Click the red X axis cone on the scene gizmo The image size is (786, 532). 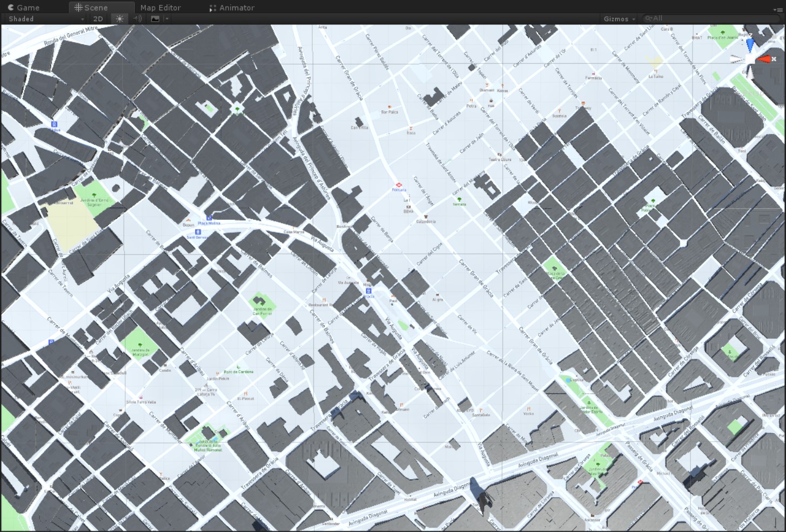click(765, 59)
